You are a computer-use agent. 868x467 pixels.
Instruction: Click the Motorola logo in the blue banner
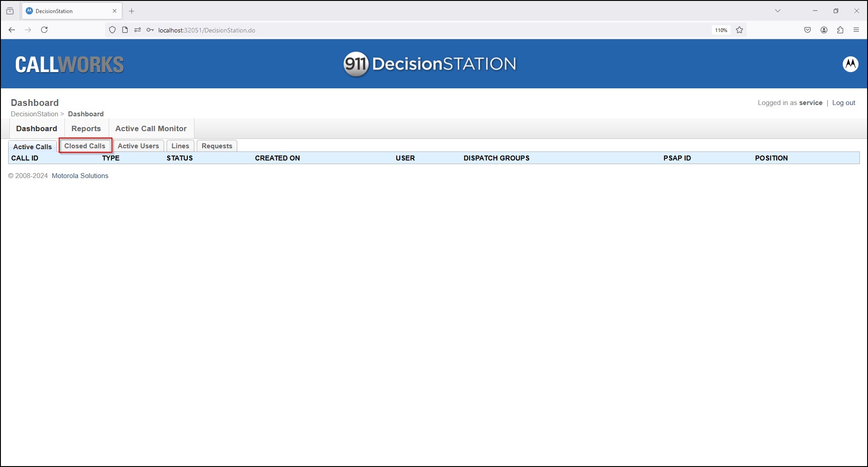pyautogui.click(x=851, y=64)
